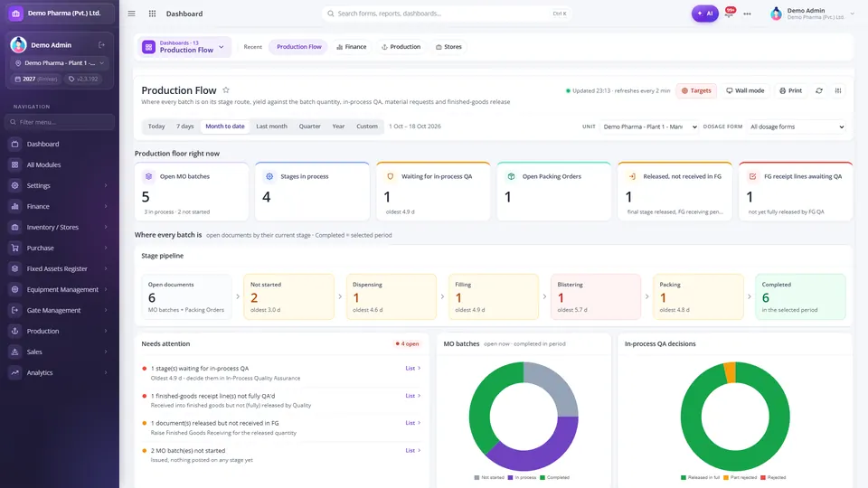This screenshot has height=488, width=868.
Task: Click the Dispensing pipeline stage card
Action: (392, 296)
